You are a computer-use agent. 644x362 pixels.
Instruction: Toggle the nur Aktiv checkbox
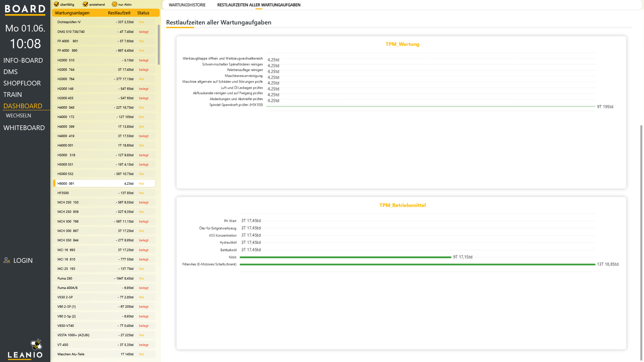pos(114,4)
